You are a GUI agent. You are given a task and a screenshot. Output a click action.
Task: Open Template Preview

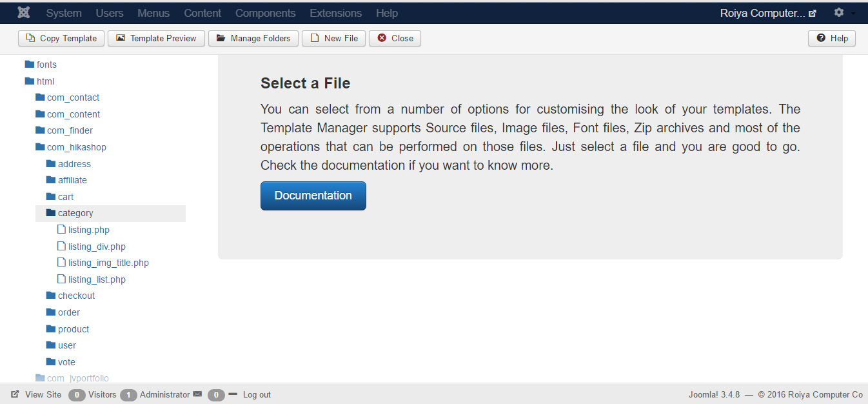156,39
